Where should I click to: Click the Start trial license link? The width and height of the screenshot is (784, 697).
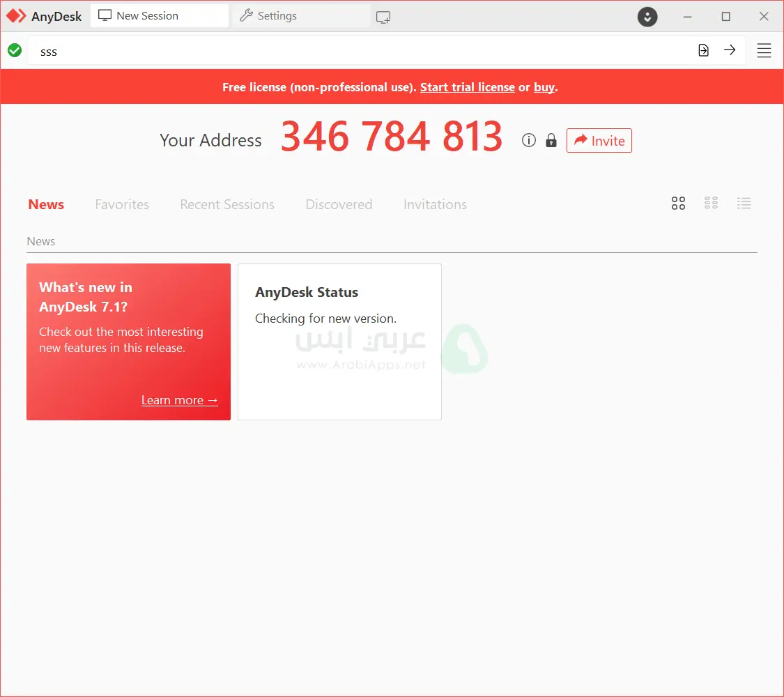tap(467, 87)
